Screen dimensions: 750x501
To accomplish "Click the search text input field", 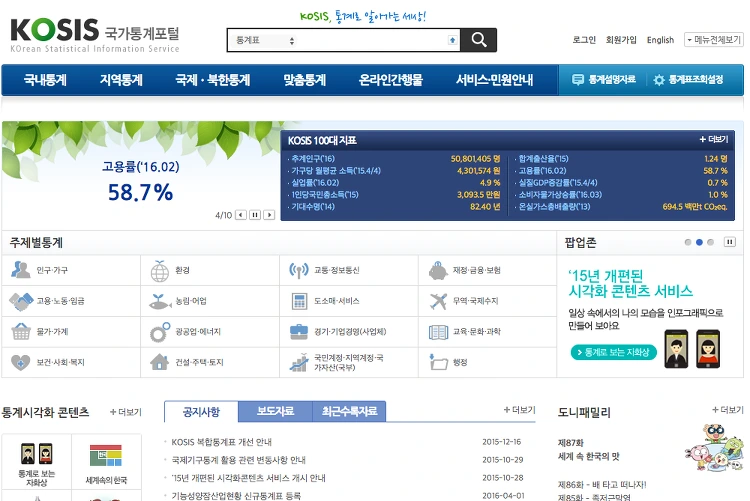I will [373, 40].
